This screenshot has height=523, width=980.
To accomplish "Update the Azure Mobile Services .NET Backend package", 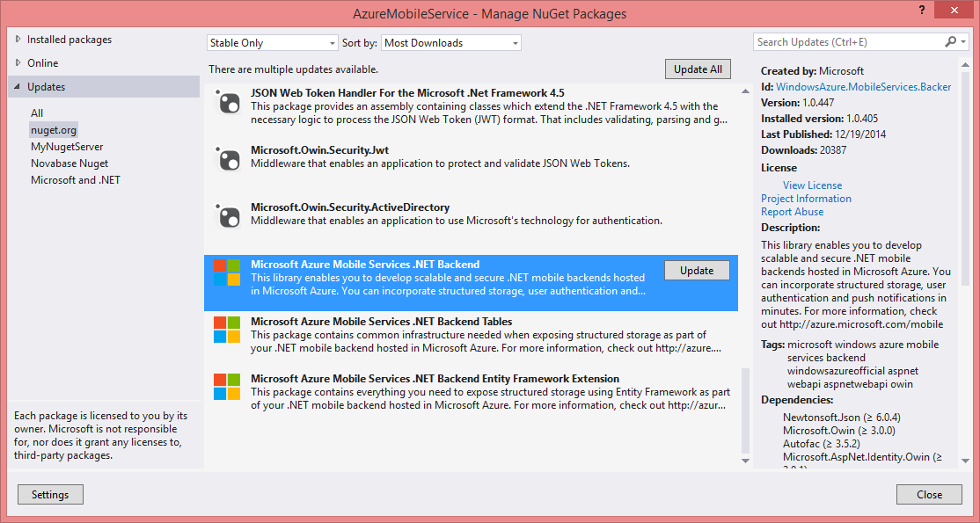I will (697, 271).
